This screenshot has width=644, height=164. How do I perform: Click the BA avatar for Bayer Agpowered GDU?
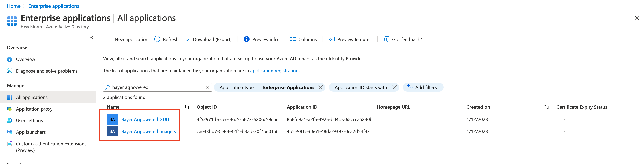tap(112, 119)
